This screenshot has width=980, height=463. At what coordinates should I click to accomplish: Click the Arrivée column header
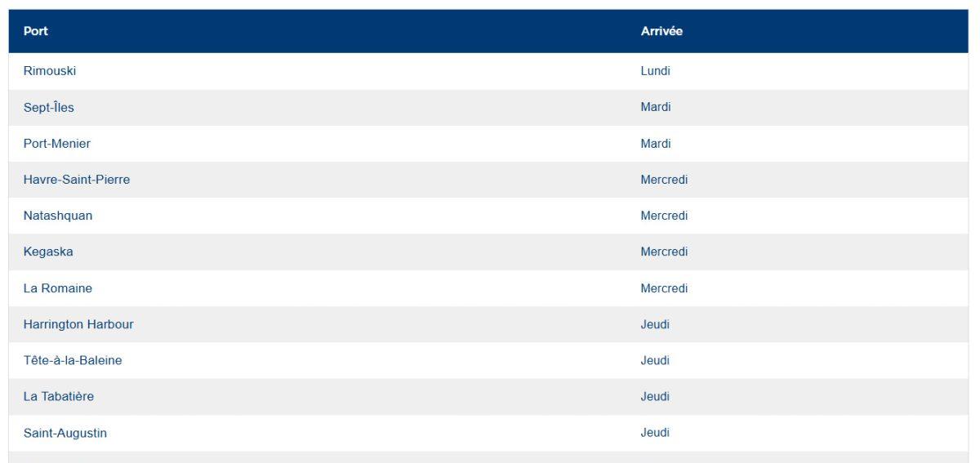(x=661, y=31)
